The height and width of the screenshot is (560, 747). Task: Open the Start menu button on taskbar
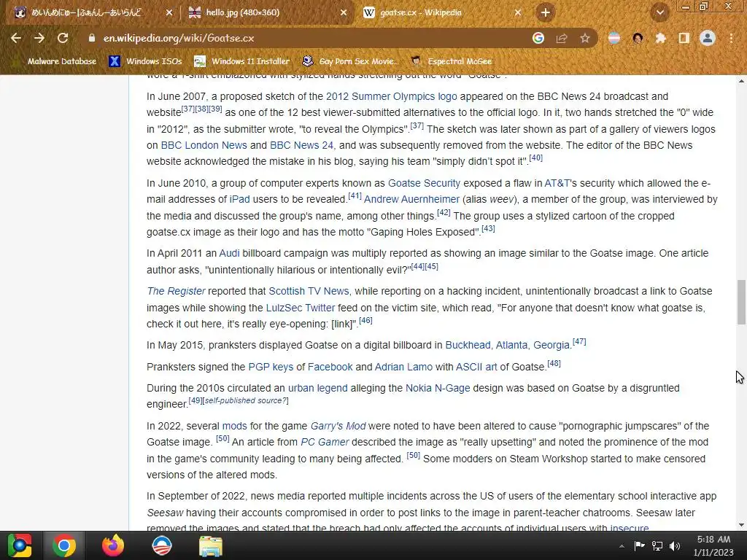pos(20,545)
